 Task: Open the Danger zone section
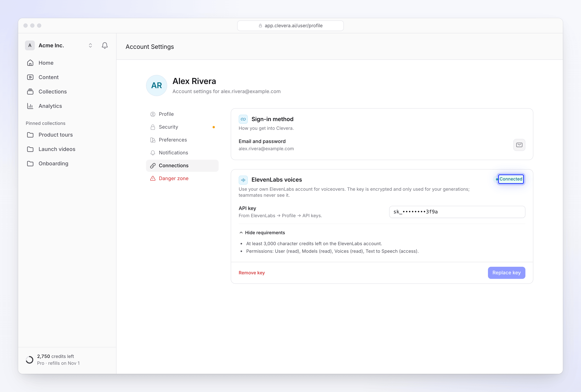tap(182, 179)
